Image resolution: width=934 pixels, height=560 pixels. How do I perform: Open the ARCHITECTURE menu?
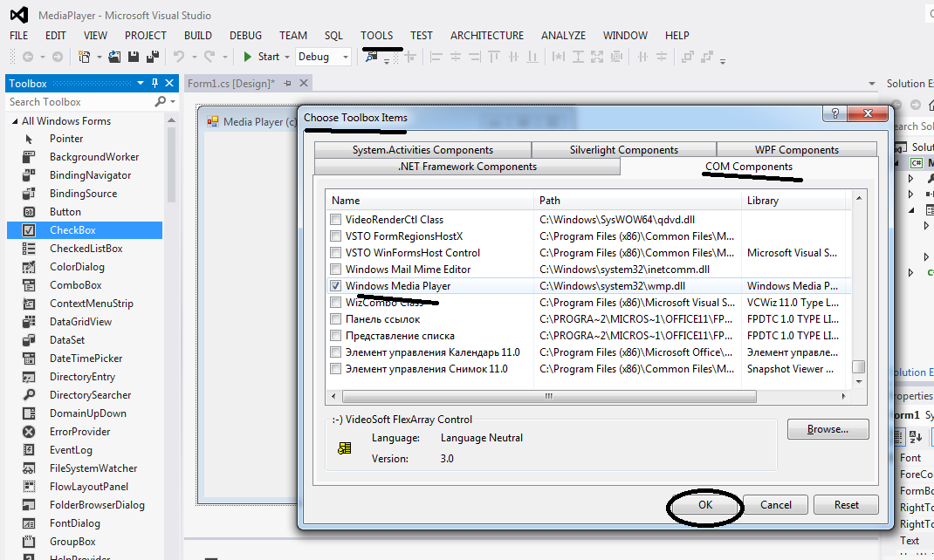click(487, 36)
